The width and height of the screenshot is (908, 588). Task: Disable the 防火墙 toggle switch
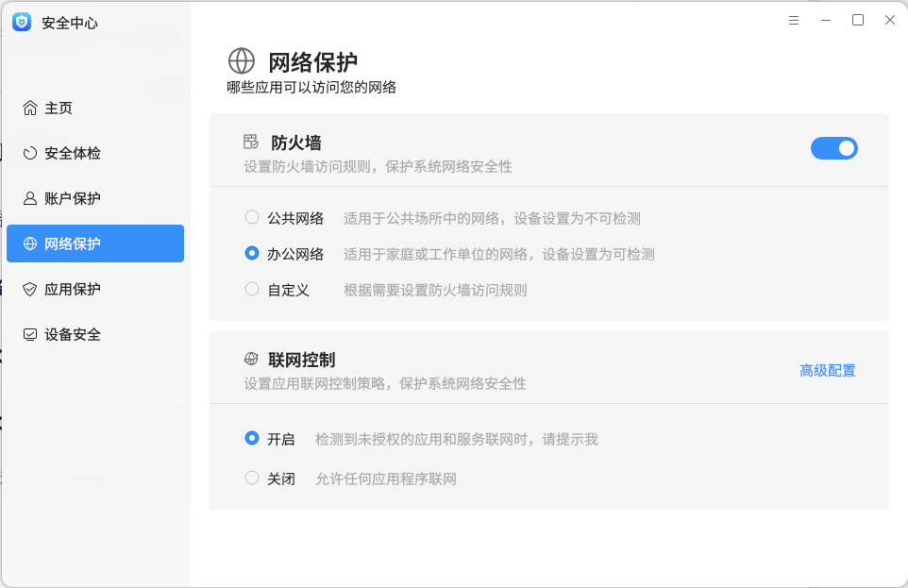(x=834, y=148)
